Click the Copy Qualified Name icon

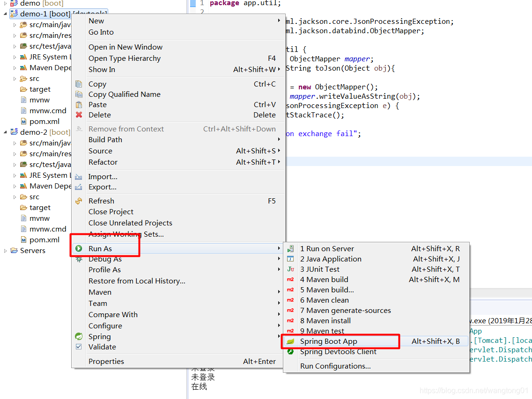pos(79,94)
